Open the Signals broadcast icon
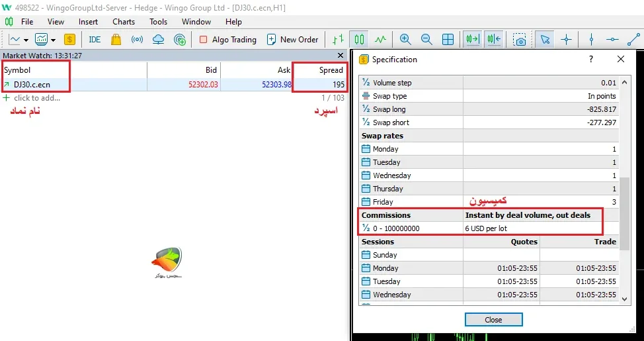Screen dimensions: 644x341 click(x=137, y=40)
